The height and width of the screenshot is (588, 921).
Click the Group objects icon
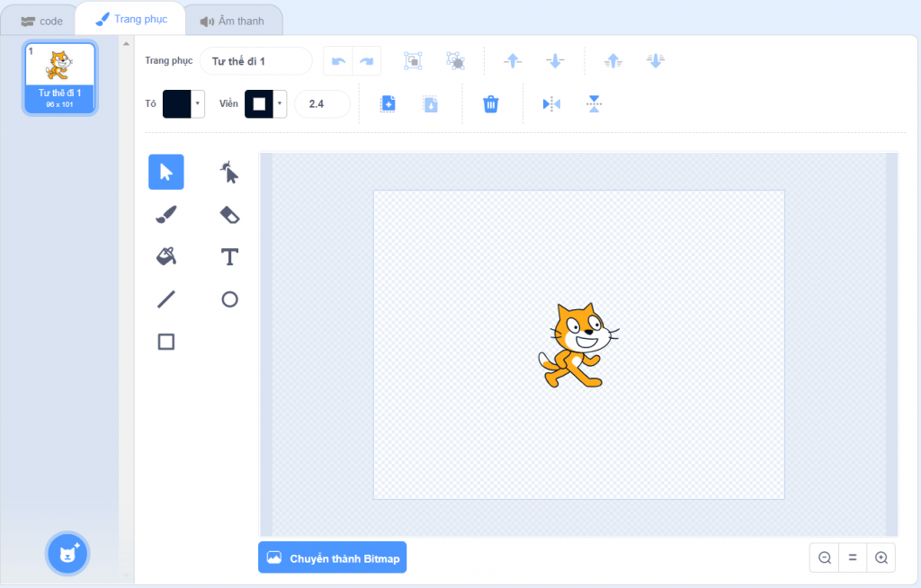413,61
